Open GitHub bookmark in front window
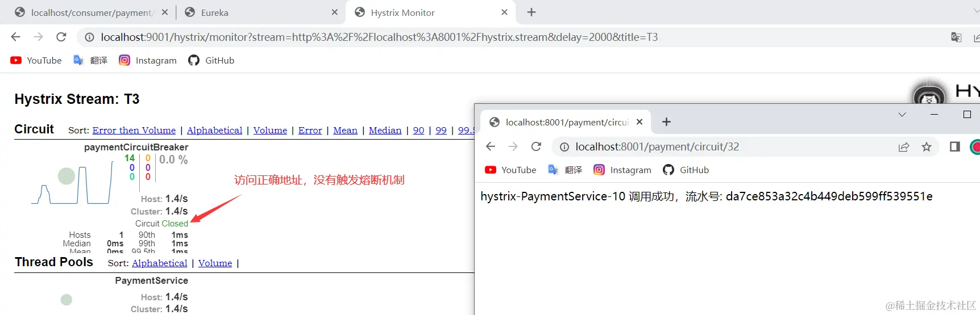Image resolution: width=980 pixels, height=315 pixels. pyautogui.click(x=686, y=170)
